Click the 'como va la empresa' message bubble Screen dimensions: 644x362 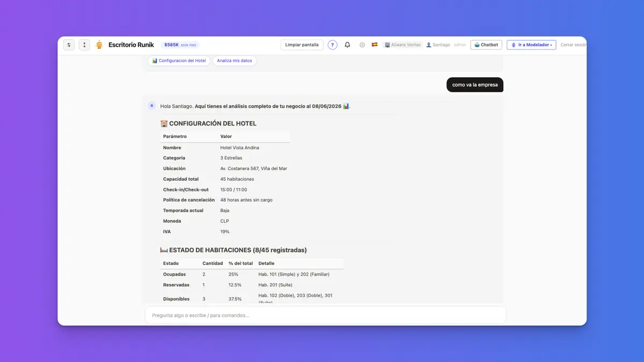[475, 85]
